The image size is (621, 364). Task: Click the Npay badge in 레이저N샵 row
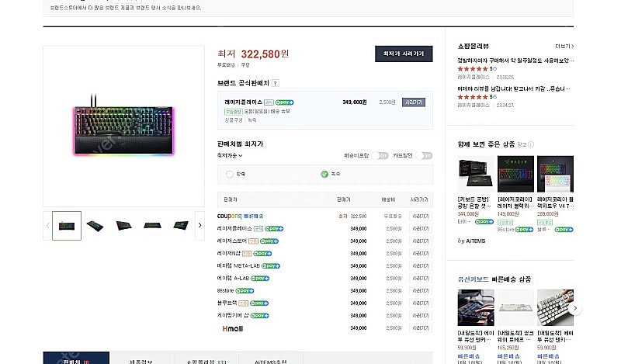point(262,254)
